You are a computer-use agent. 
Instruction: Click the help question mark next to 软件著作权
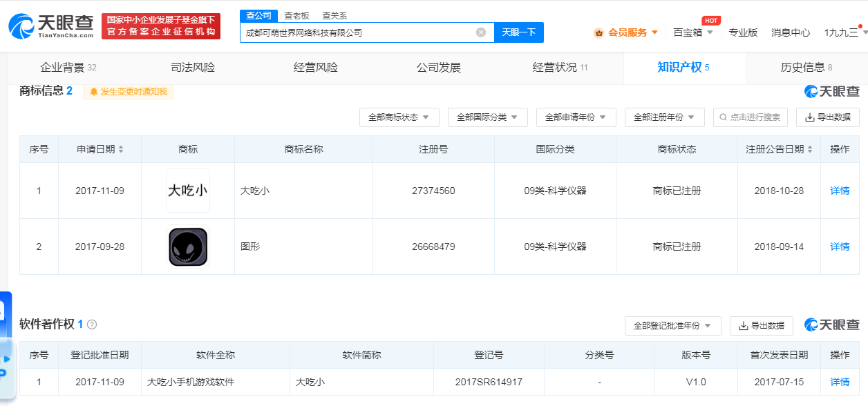pos(92,325)
